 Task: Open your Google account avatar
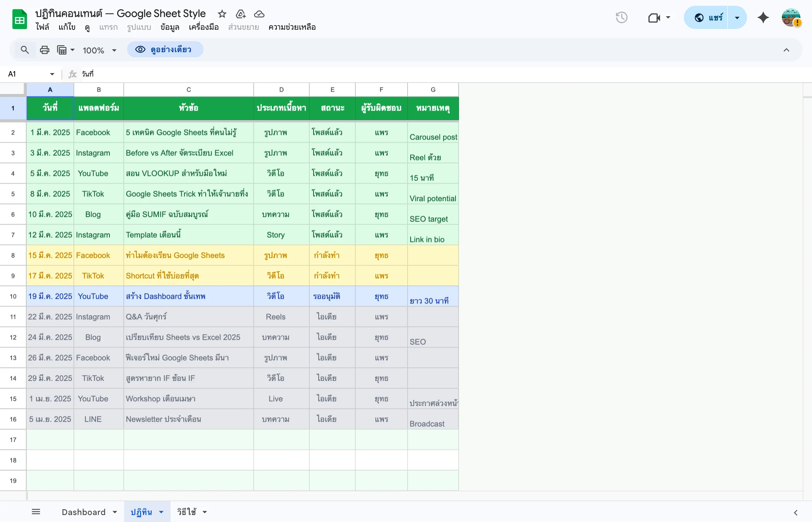click(790, 17)
